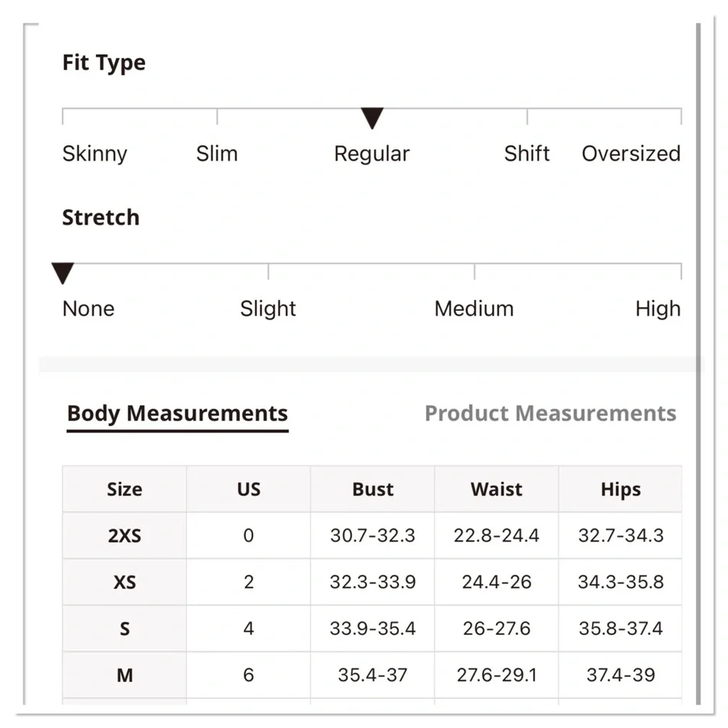
Task: Click the Slim fit label
Action: (x=217, y=154)
